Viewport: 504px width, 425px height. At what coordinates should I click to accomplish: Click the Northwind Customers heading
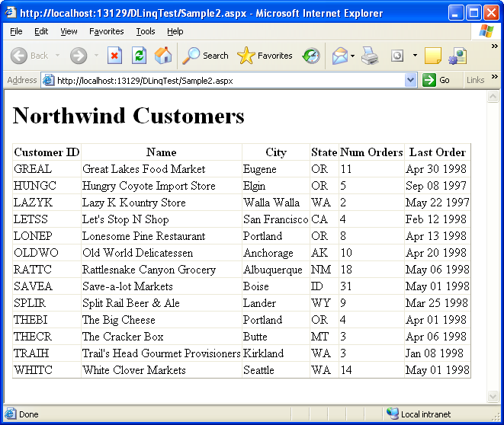[129, 116]
